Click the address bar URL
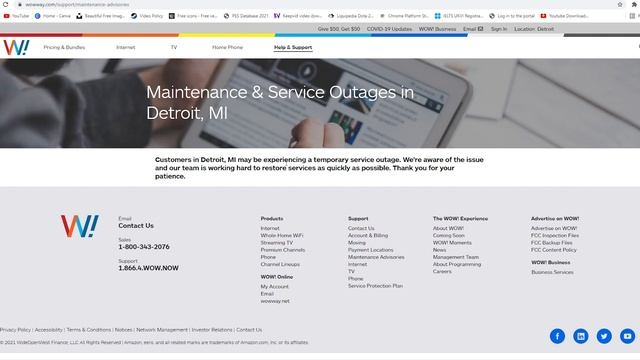This screenshot has height=360, width=640. click(77, 4)
